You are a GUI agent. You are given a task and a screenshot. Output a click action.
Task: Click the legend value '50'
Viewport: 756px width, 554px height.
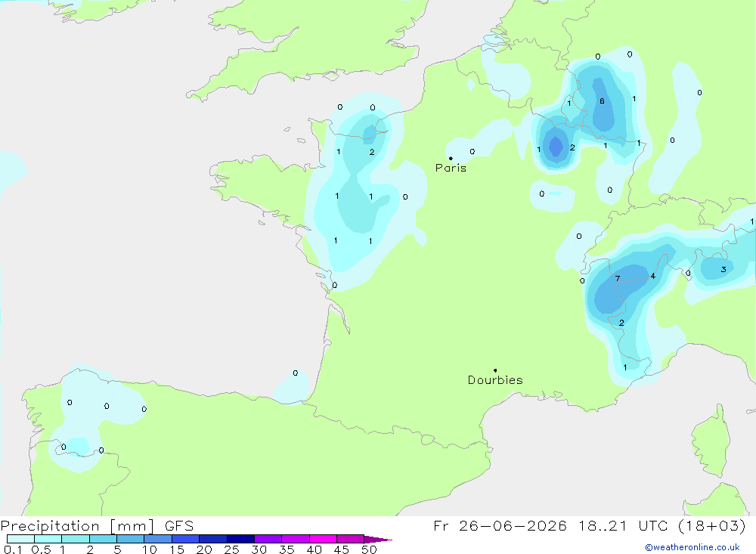coord(370,549)
